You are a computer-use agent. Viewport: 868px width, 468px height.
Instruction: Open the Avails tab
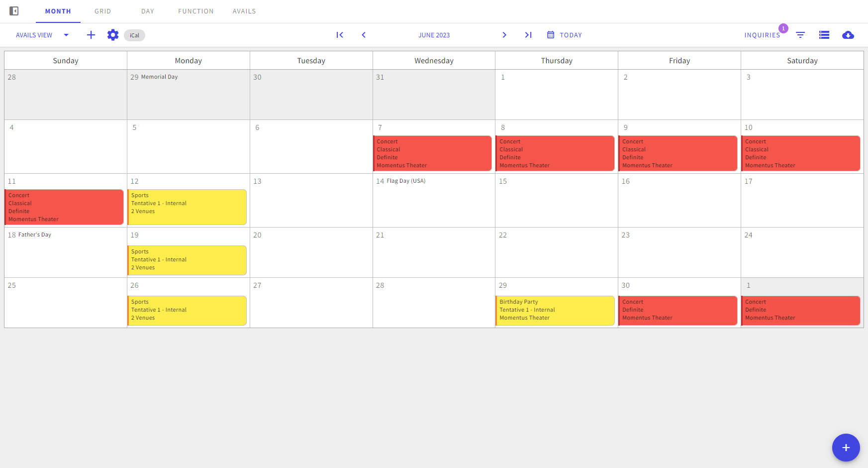[x=244, y=11]
